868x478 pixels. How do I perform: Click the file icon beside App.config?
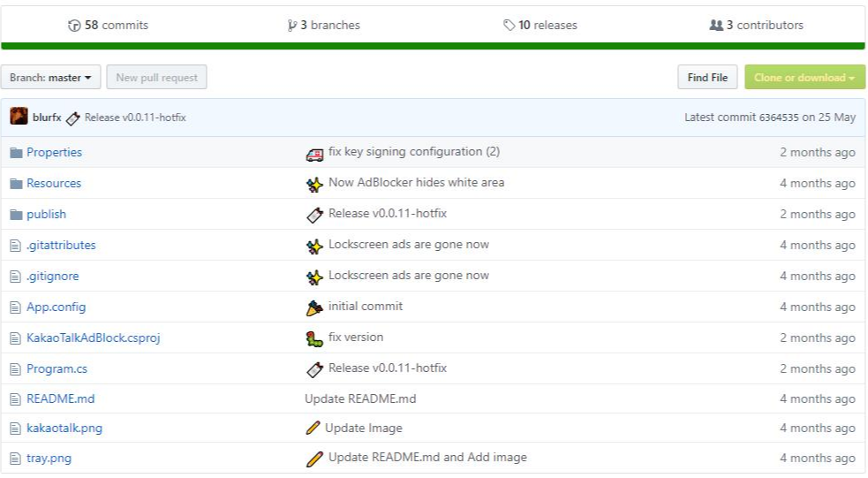16,307
